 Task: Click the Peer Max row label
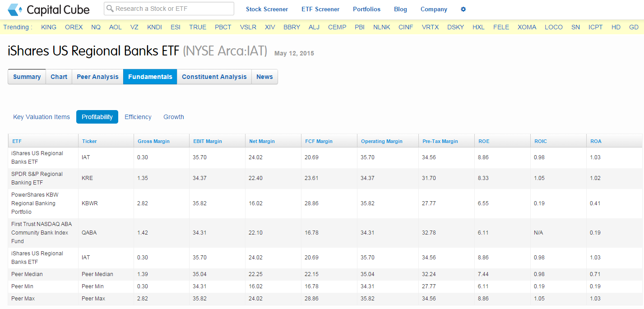(23, 299)
